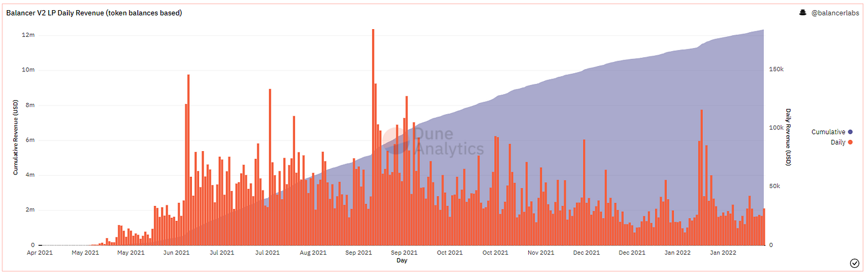
Task: Click the Aug 2021 x-axis label
Action: 313,253
